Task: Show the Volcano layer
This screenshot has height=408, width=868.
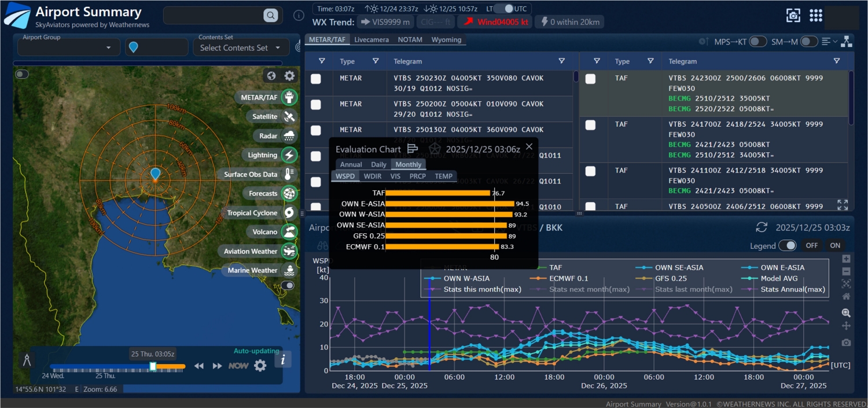Action: 289,232
